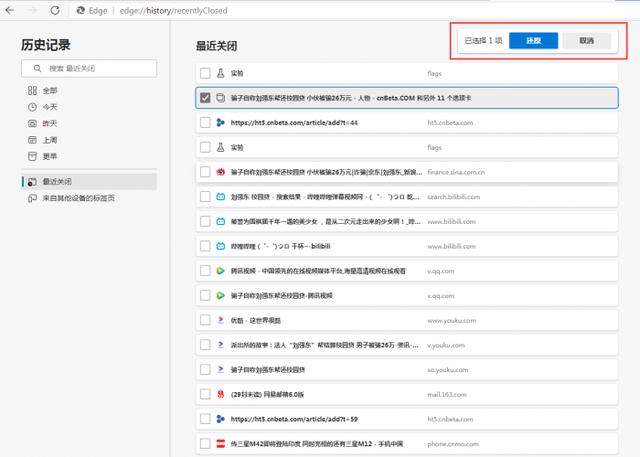Click the Edge logo in the address bar
Viewport: 640px width, 457px height.
[x=81, y=11]
